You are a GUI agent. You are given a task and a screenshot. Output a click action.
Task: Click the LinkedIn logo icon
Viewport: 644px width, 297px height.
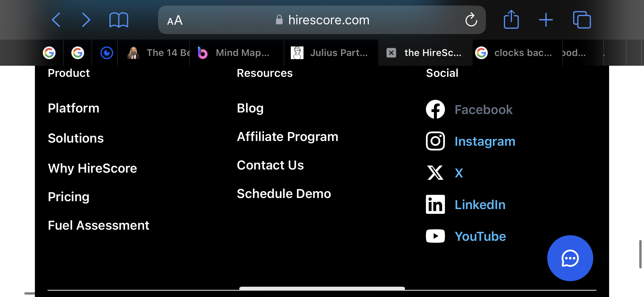coord(435,204)
